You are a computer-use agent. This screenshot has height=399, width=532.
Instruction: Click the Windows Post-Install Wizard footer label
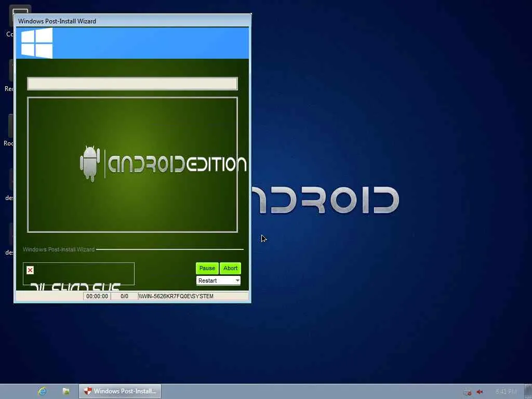coord(59,249)
